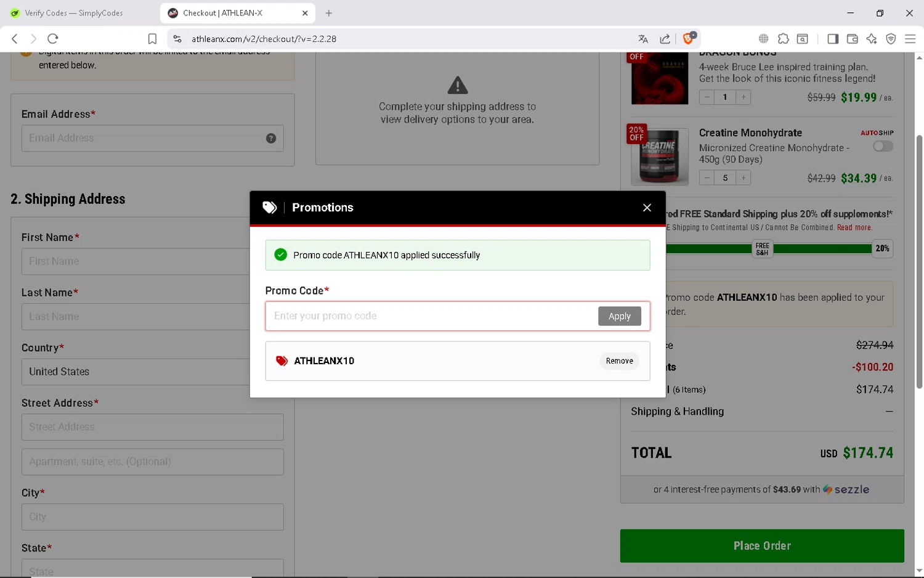Close the Checkout ATHLEAN-X tab
The image size is (924, 578).
pos(305,13)
